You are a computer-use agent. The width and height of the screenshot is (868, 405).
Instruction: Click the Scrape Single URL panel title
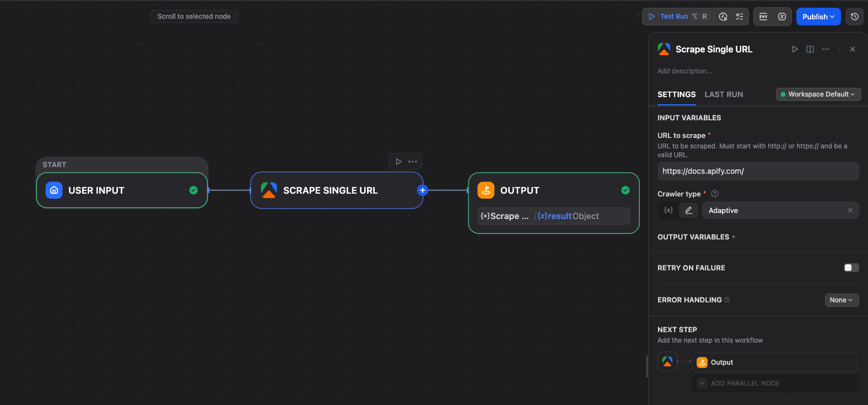714,49
